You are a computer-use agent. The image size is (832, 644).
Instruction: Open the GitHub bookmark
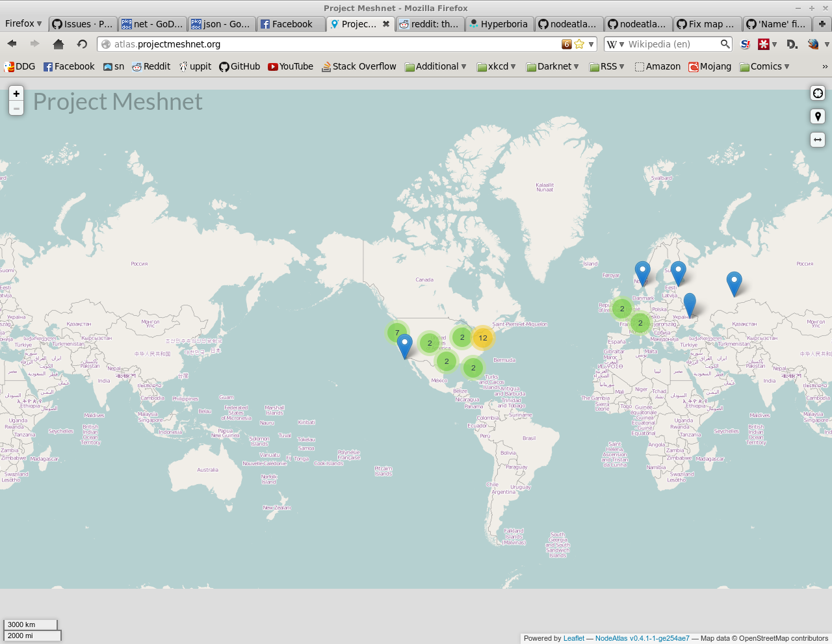[239, 66]
